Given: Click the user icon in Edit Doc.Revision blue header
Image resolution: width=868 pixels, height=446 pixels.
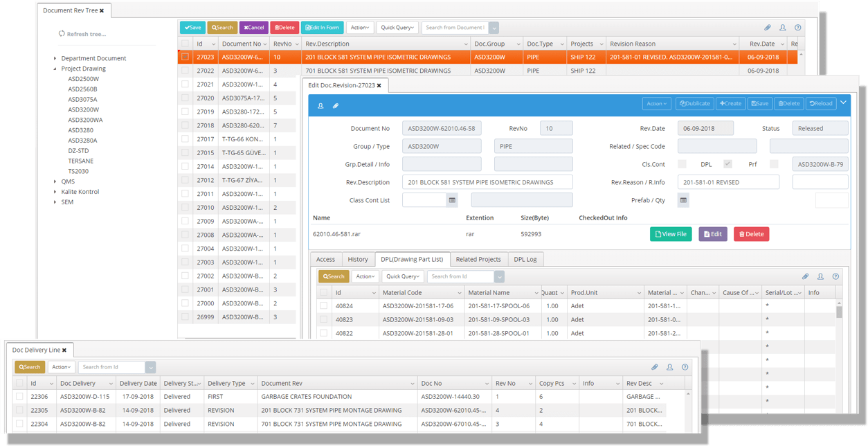Looking at the screenshot, I should [320, 106].
